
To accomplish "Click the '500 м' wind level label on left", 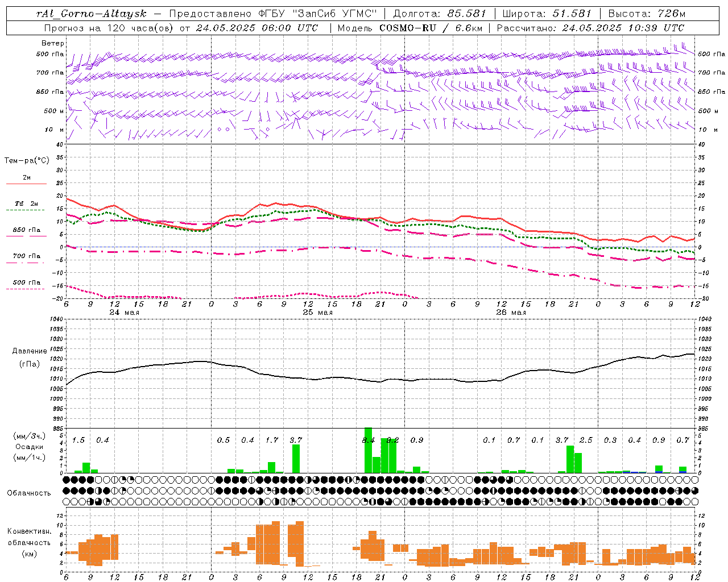I will [x=54, y=111].
